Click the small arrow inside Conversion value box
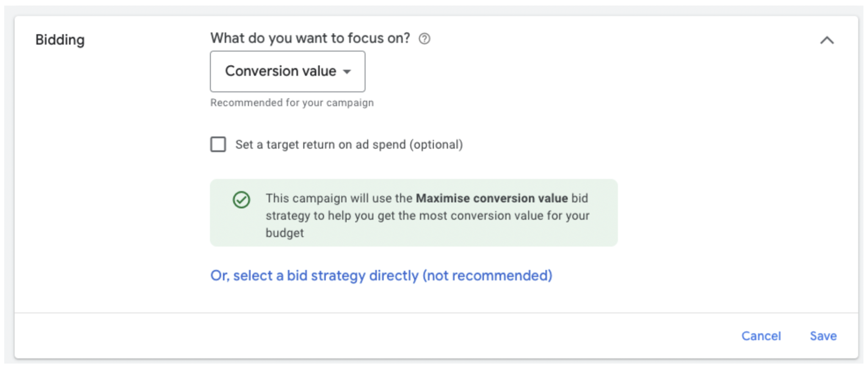This screenshot has width=868, height=369. (347, 72)
